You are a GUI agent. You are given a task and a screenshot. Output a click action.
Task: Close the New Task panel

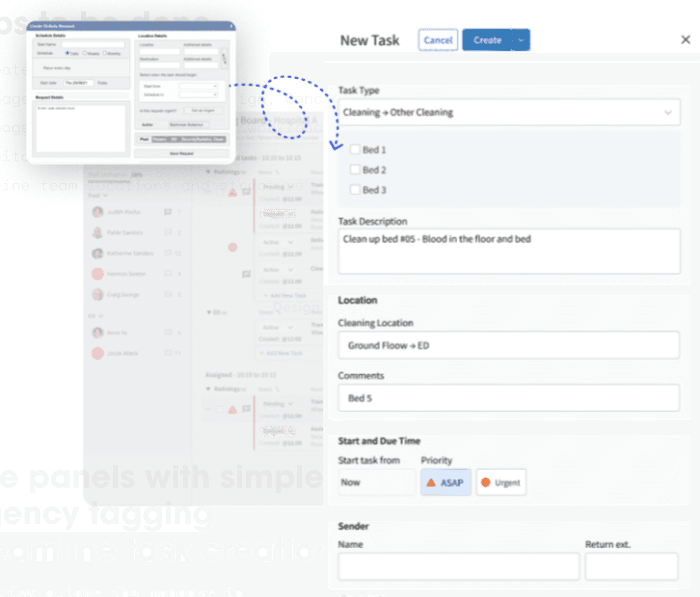(x=685, y=40)
